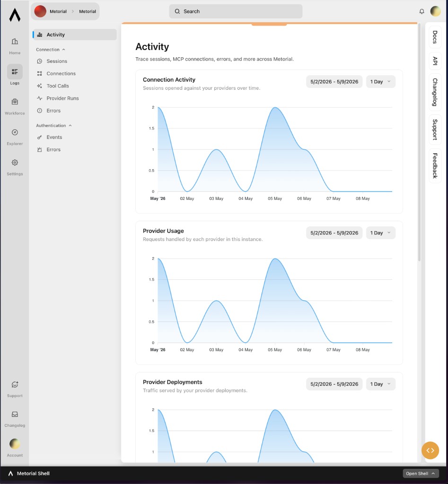The image size is (448, 484).
Task: Click the notifications bell icon
Action: click(422, 11)
